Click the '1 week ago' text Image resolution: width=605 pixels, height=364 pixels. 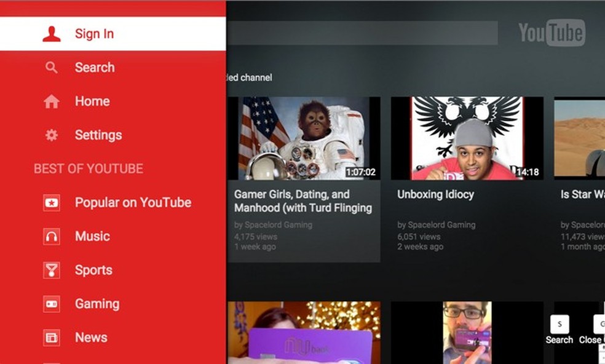point(255,247)
